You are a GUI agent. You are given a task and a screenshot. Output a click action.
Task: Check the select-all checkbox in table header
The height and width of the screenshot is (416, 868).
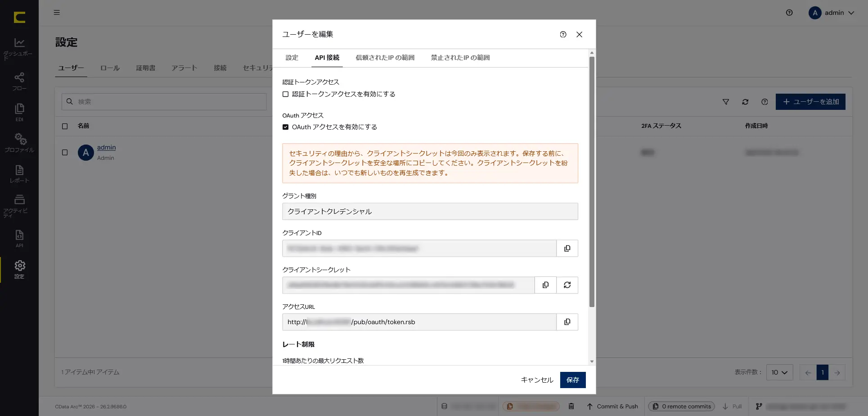pos(65,126)
